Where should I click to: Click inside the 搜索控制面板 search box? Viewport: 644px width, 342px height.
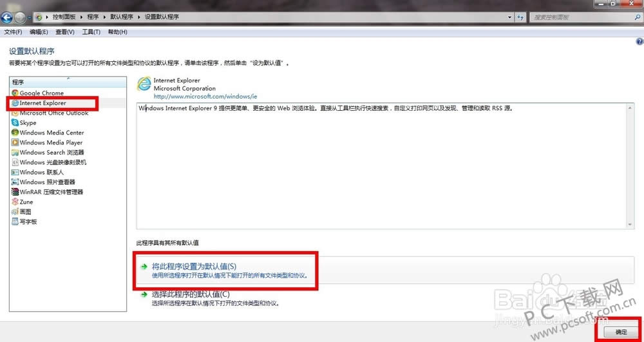pos(580,16)
